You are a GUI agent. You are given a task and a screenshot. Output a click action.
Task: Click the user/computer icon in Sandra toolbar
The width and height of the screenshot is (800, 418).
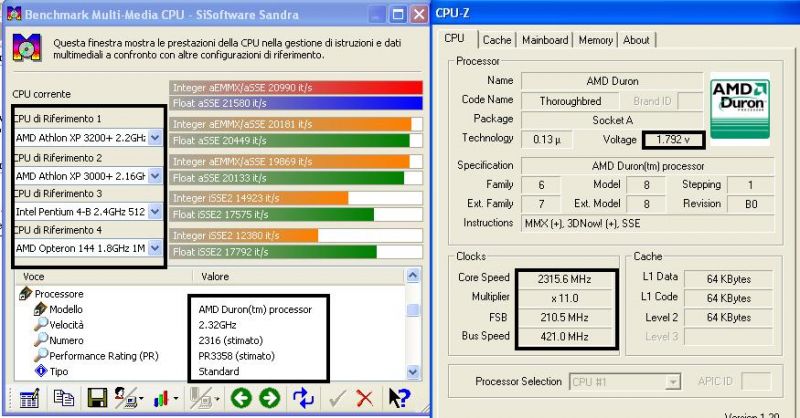tap(124, 398)
